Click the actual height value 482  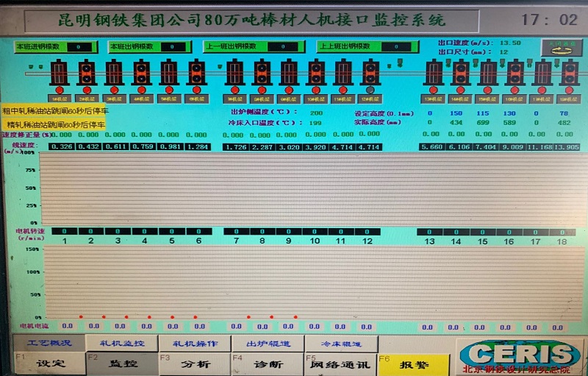(x=564, y=122)
